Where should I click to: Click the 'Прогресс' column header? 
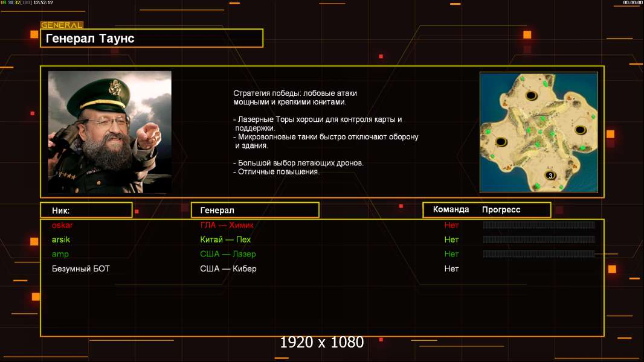tap(501, 209)
